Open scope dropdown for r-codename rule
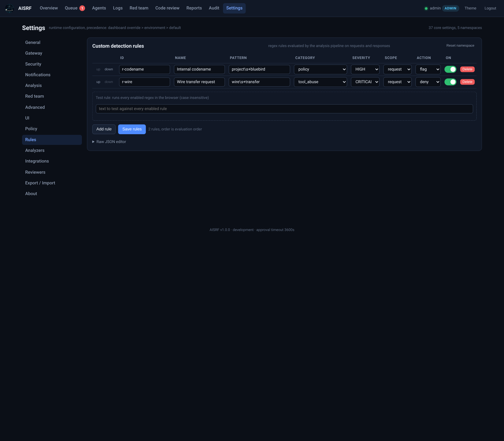The height and width of the screenshot is (441, 504). pyautogui.click(x=397, y=69)
